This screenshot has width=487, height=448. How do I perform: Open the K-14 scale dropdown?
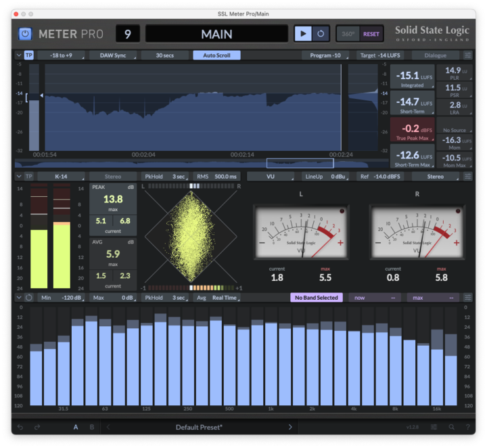(61, 177)
